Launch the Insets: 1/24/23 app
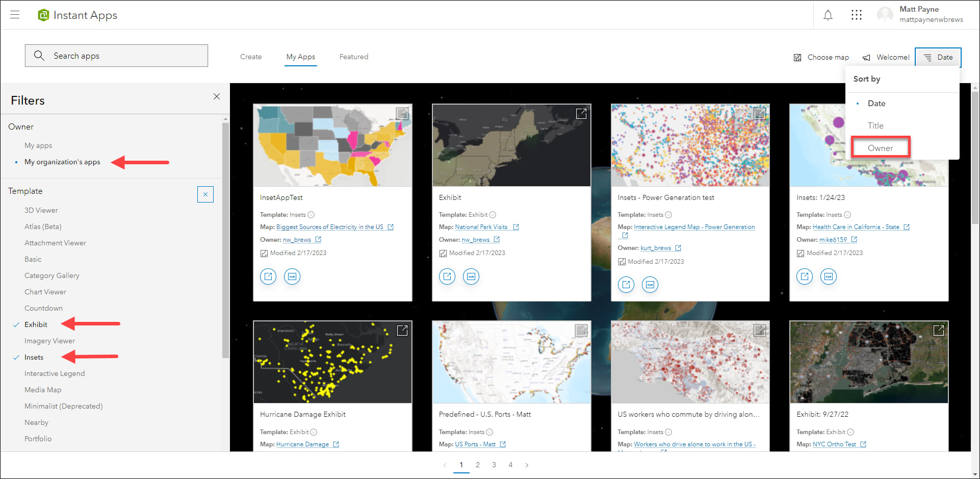The height and width of the screenshot is (479, 980). (805, 276)
